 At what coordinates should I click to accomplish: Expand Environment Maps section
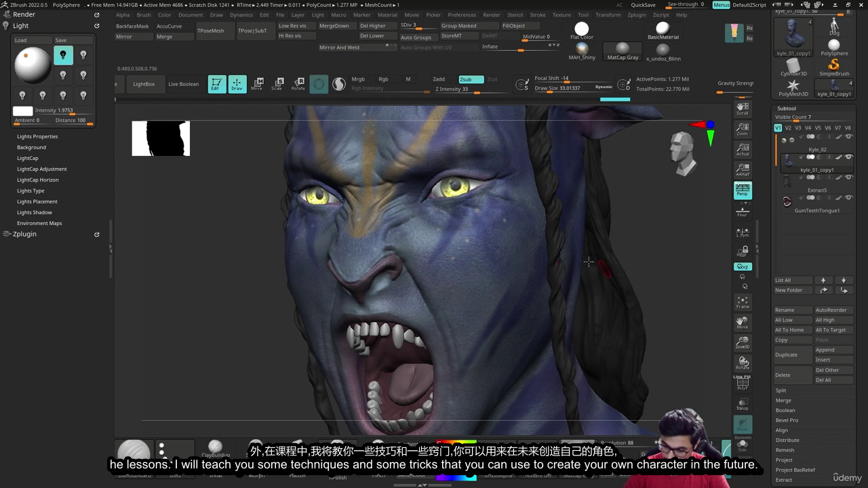pos(39,223)
